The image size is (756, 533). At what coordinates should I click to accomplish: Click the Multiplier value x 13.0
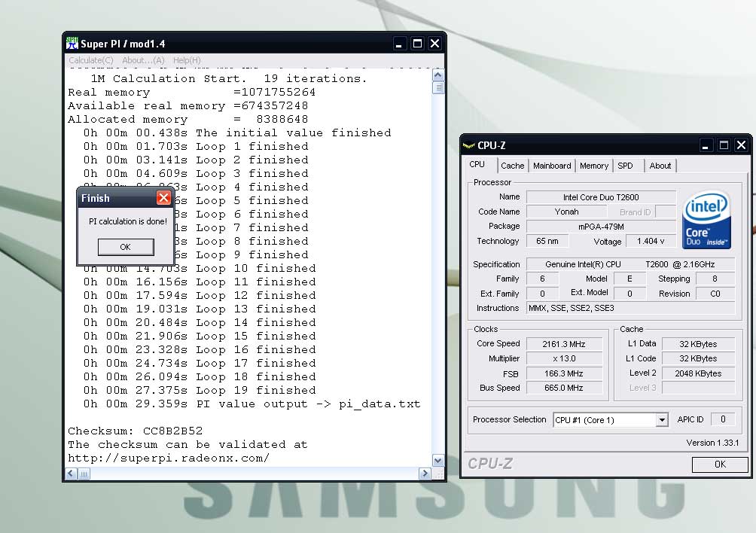pyautogui.click(x=564, y=358)
